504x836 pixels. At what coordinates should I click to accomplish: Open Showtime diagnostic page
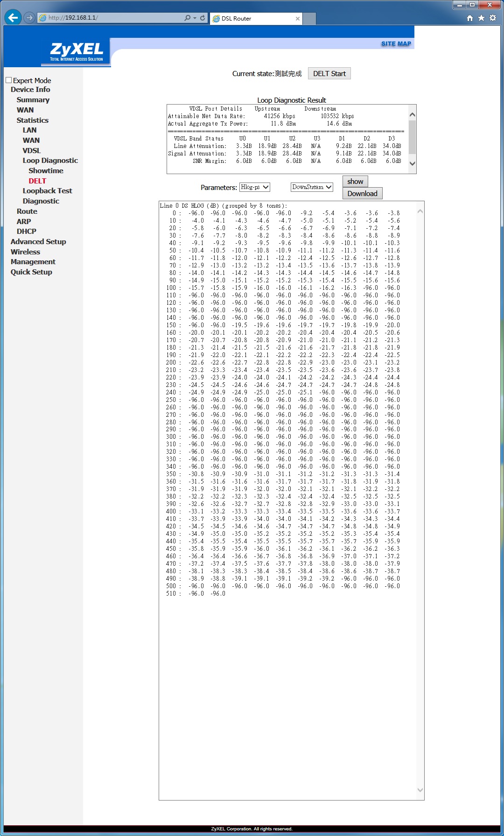click(46, 171)
